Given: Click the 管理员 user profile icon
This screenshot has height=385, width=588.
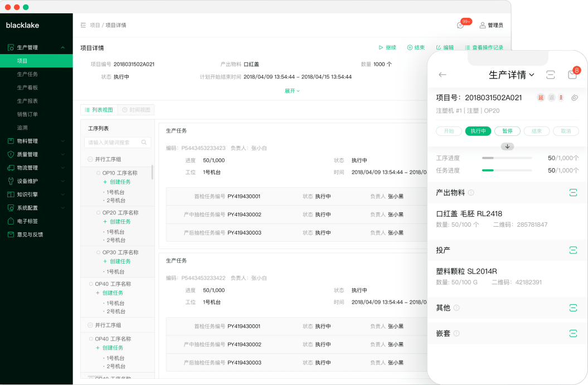Looking at the screenshot, I should click(483, 25).
